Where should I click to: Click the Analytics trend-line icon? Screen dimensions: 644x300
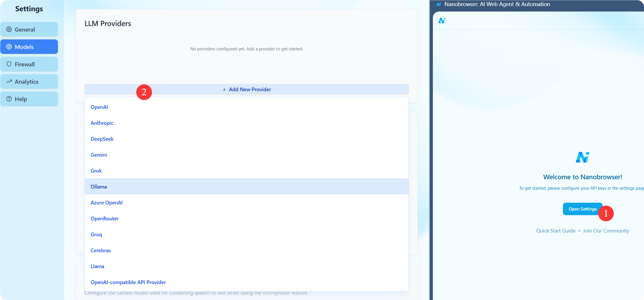point(9,82)
